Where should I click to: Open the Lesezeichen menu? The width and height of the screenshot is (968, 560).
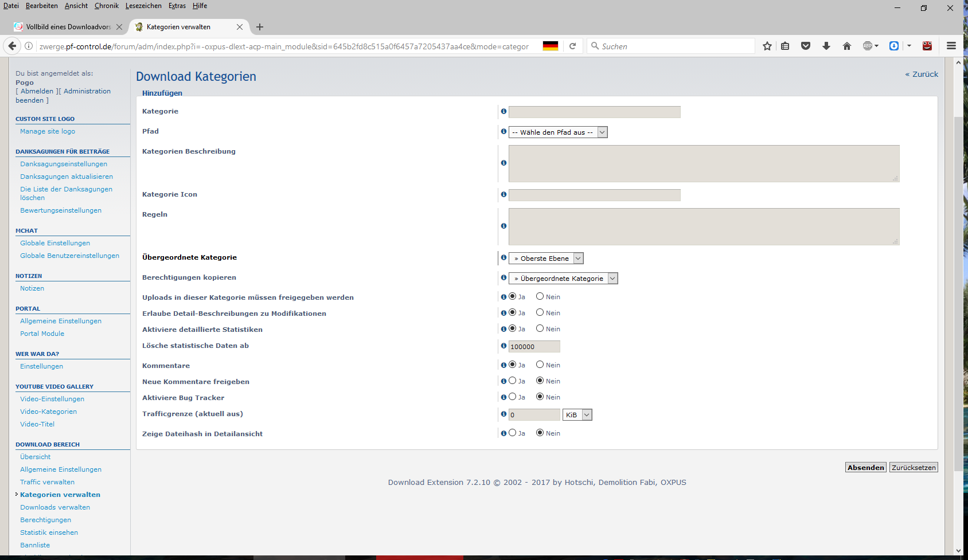143,6
